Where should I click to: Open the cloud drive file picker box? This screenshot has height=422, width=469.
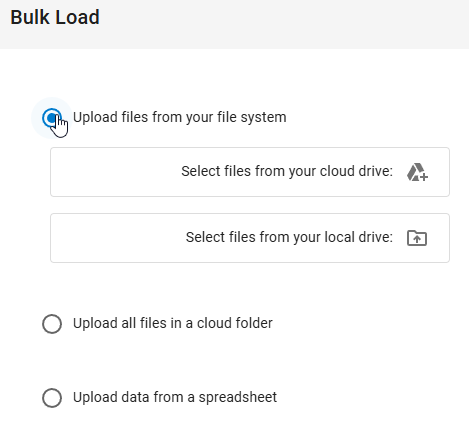(250, 172)
